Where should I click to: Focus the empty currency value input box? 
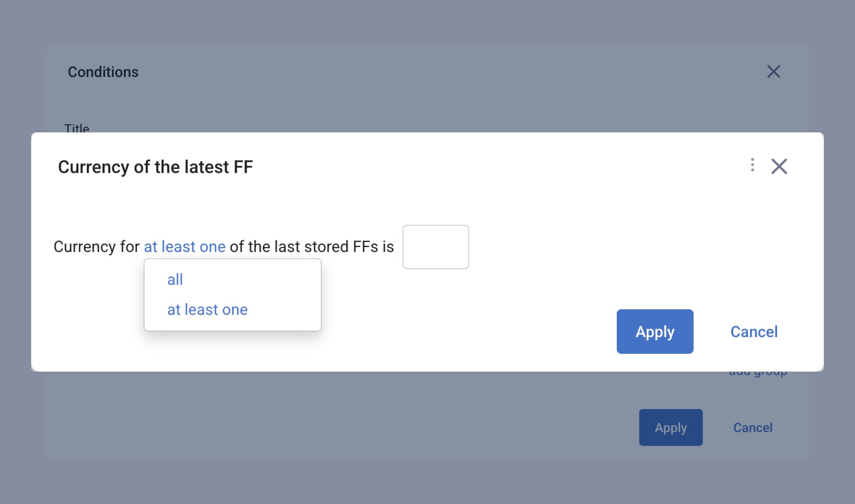coord(436,247)
